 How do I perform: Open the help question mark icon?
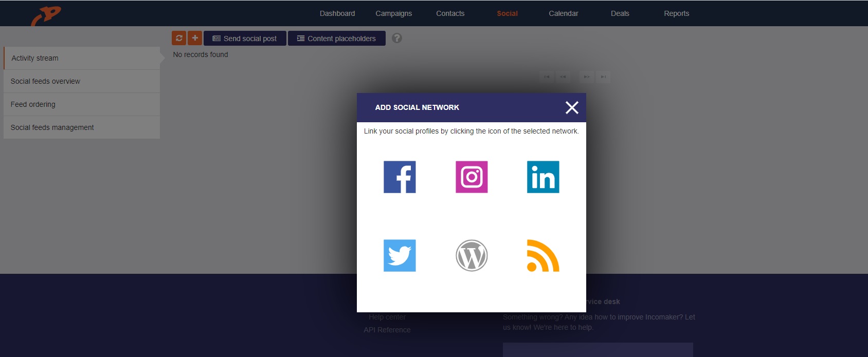tap(397, 38)
